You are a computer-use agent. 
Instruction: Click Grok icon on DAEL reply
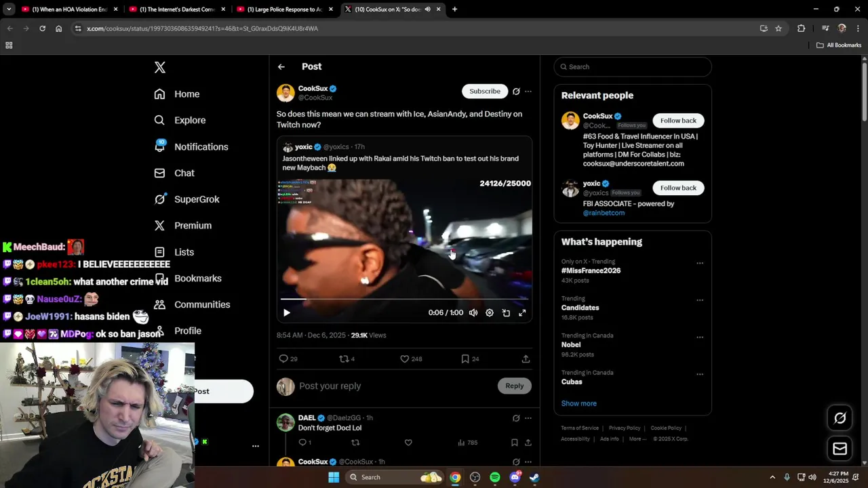point(516,418)
